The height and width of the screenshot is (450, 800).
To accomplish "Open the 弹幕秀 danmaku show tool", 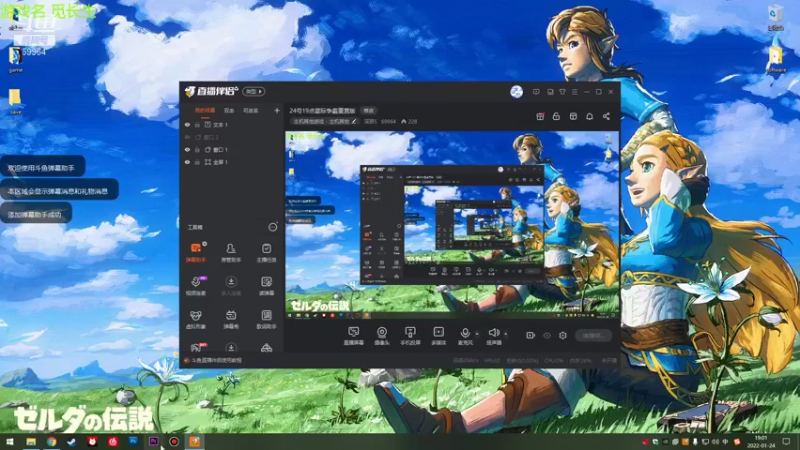I will [231, 319].
